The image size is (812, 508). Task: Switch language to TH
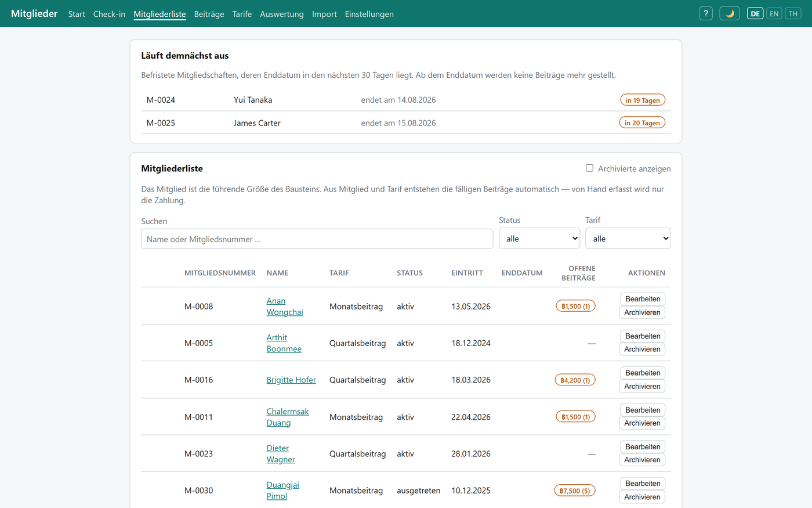(x=793, y=14)
